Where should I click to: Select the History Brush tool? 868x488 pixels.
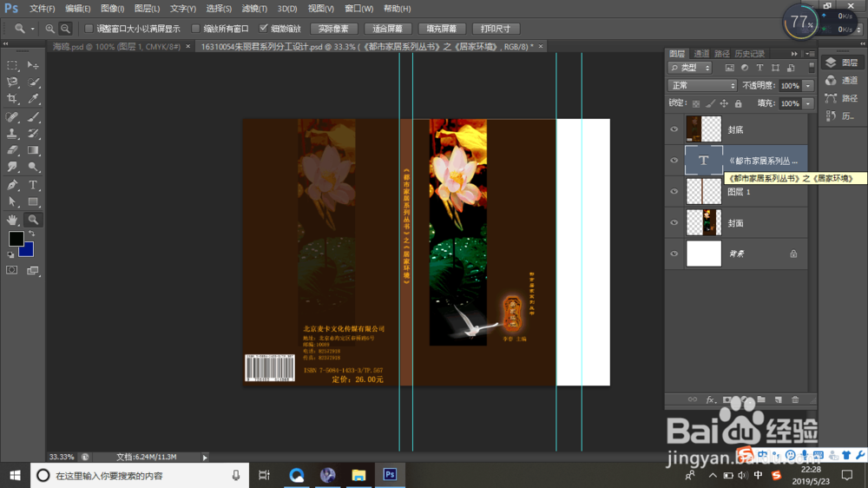tap(33, 134)
